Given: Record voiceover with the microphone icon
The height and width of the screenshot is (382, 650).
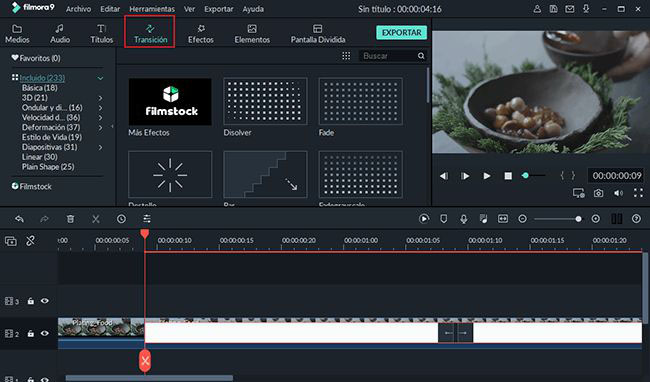Looking at the screenshot, I should coord(463,219).
